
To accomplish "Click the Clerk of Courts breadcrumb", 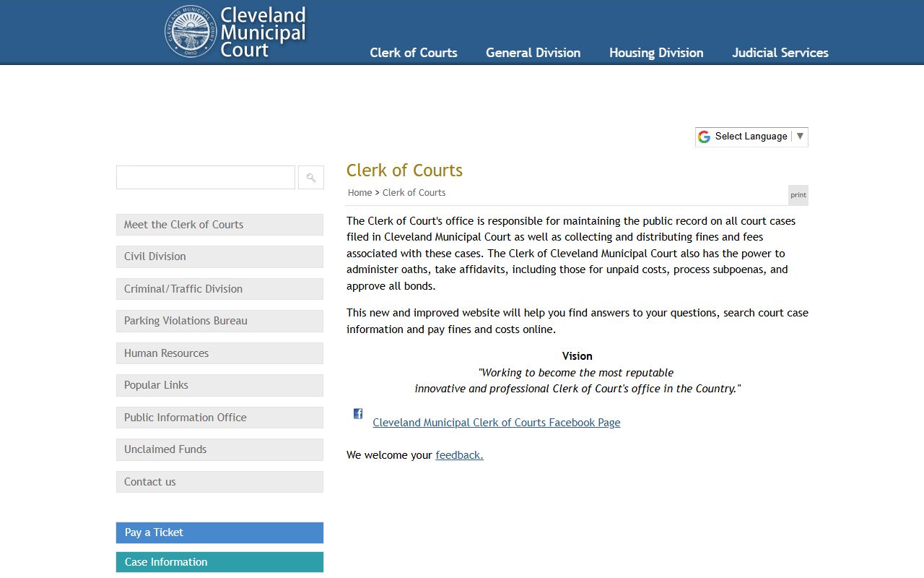I will (414, 193).
